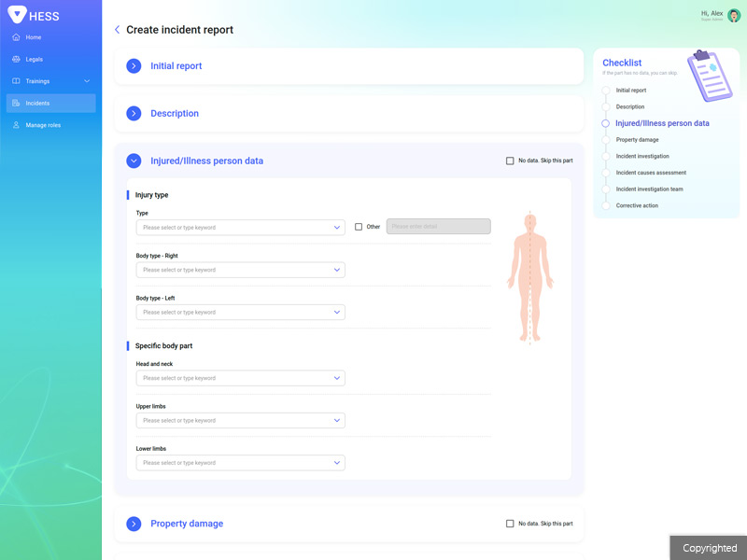Click the human body diagram
The height and width of the screenshot is (560, 747).
[x=529, y=279]
